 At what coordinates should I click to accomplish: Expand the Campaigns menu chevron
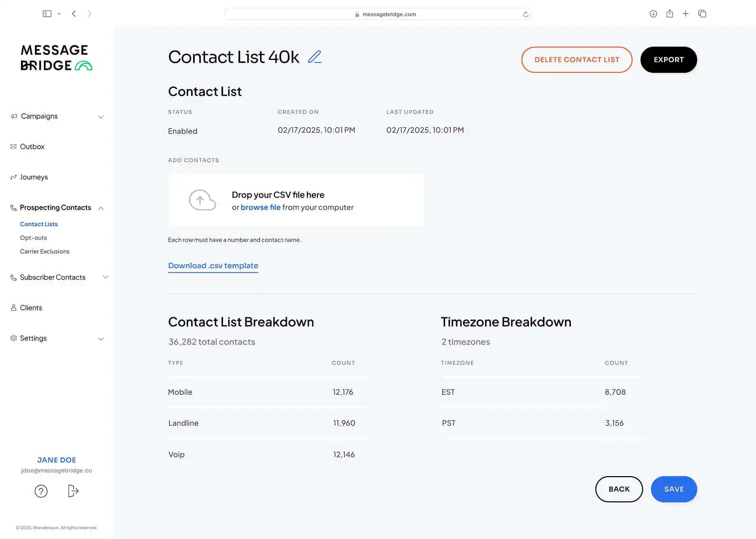101,117
